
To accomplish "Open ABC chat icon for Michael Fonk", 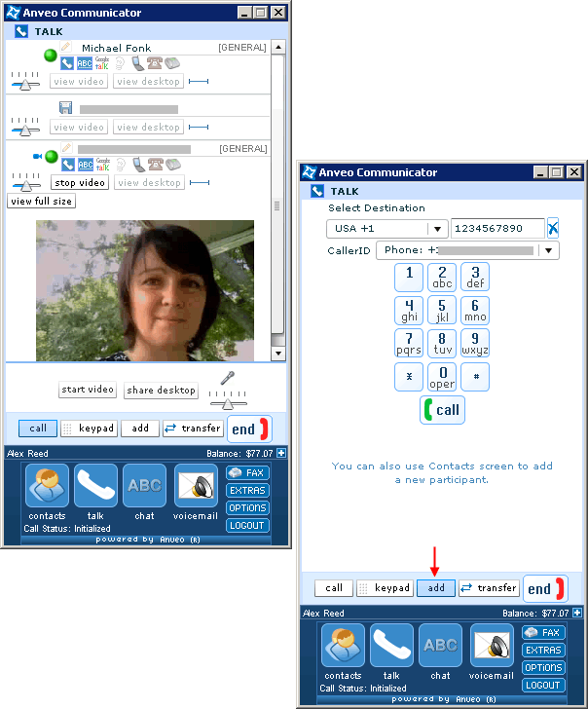I will 85,63.
